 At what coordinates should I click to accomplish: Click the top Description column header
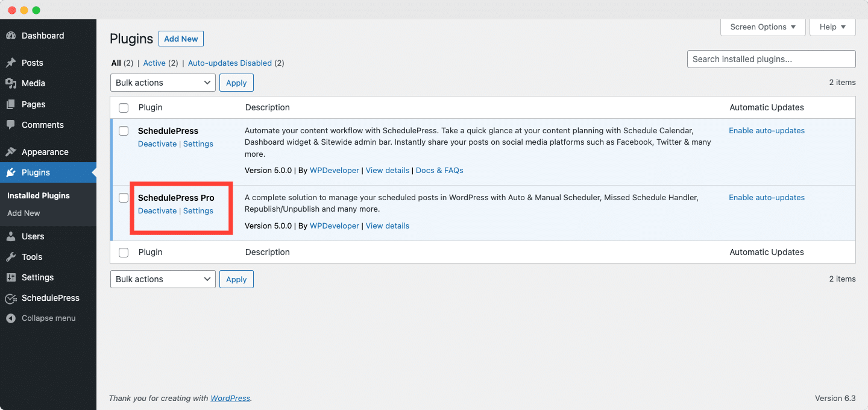coord(268,107)
